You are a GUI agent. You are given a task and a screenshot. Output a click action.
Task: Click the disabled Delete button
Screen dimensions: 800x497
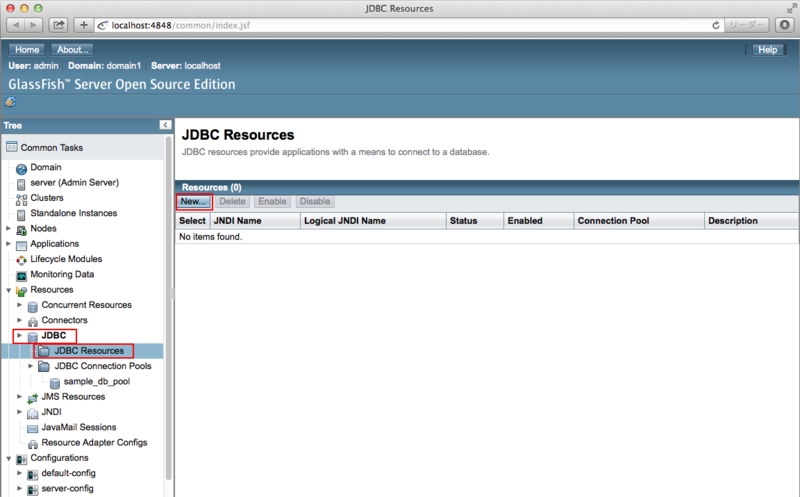click(232, 202)
